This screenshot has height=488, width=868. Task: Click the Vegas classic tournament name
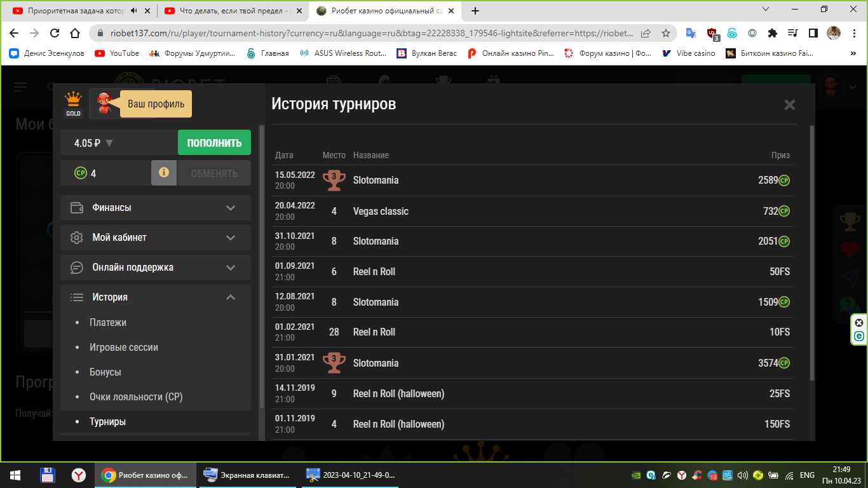pyautogui.click(x=381, y=211)
